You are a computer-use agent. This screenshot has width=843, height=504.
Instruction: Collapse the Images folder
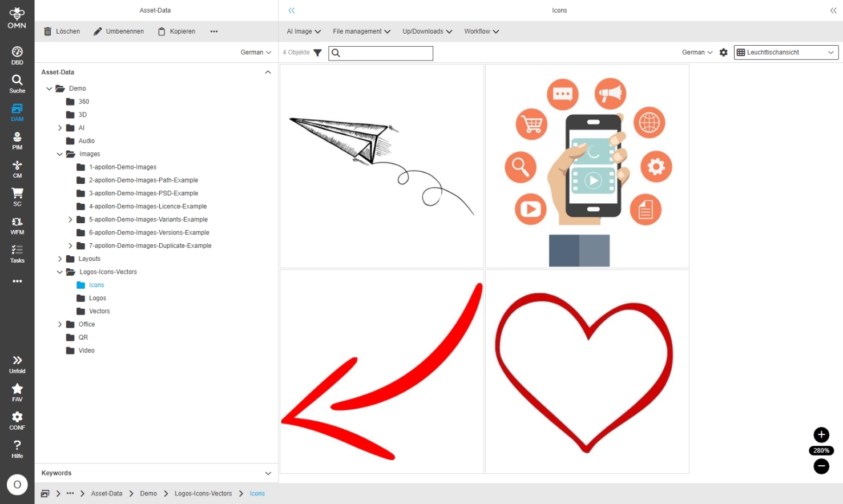pos(60,154)
